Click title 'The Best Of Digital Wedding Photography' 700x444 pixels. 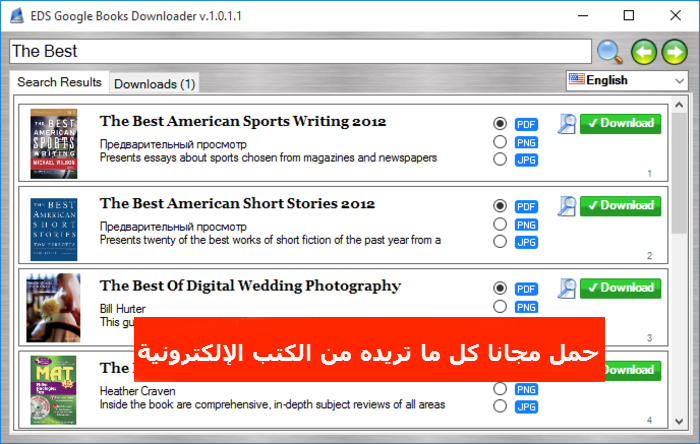tap(250, 286)
